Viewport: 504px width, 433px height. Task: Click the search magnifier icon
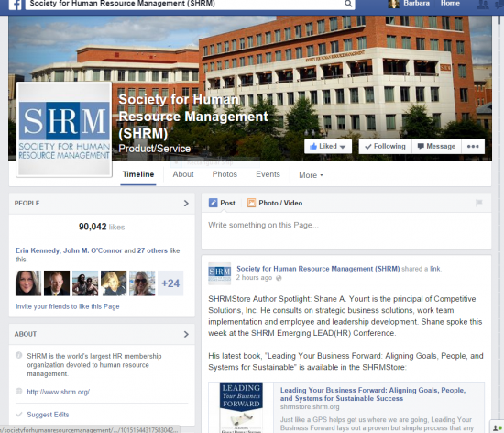pyautogui.click(x=348, y=4)
